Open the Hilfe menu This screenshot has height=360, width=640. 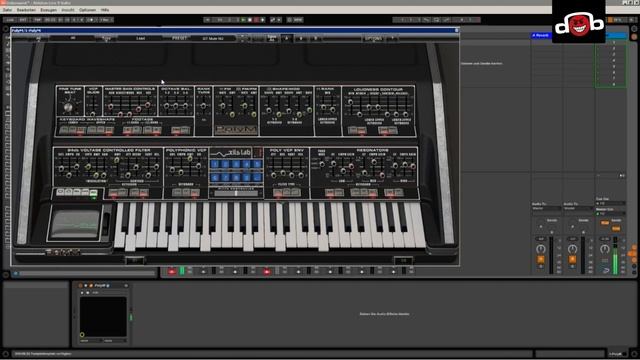click(105, 10)
